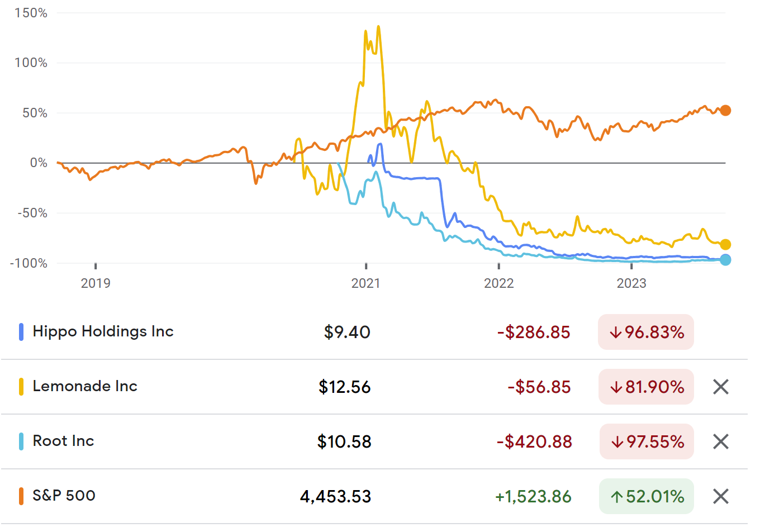Select the yellow Lemonade chart endpoint dot
760x532 pixels.
pyautogui.click(x=725, y=244)
